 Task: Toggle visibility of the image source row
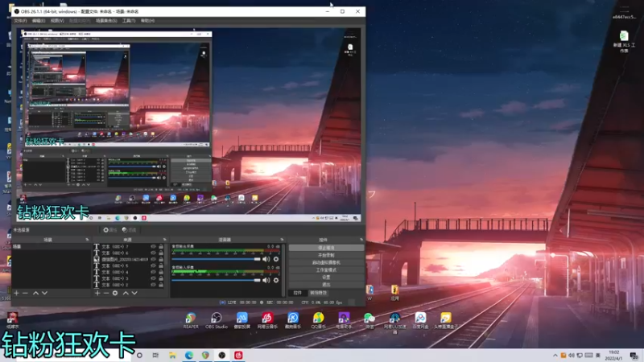click(x=153, y=259)
